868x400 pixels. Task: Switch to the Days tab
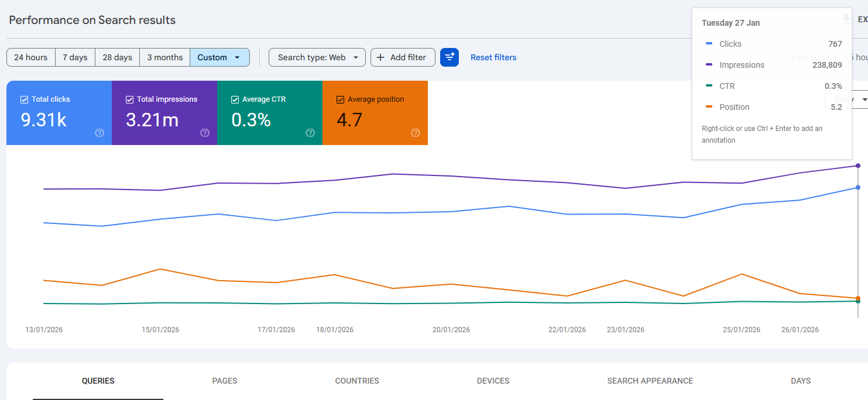tap(801, 381)
